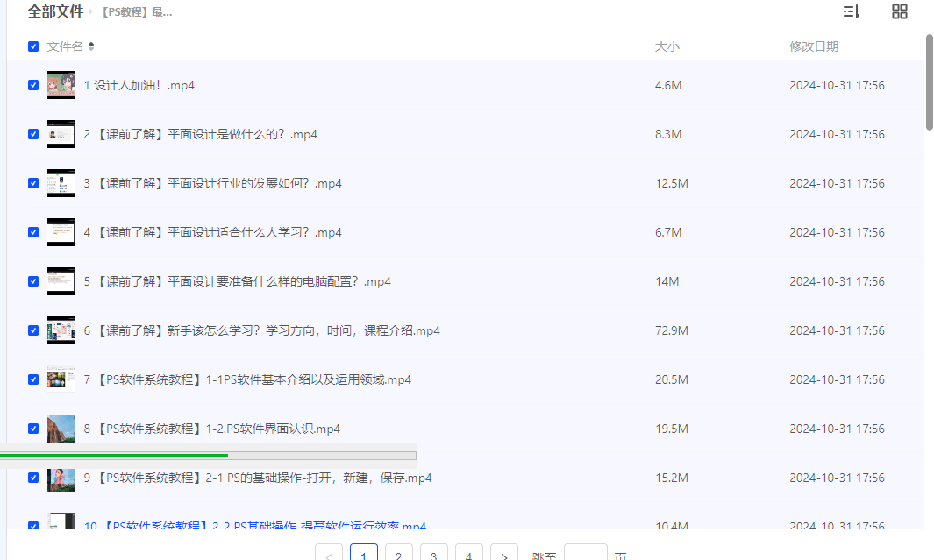Open file 6 新手该怎么学习？课程介绍.mp4
The width and height of the screenshot is (934, 560).
pos(261,330)
